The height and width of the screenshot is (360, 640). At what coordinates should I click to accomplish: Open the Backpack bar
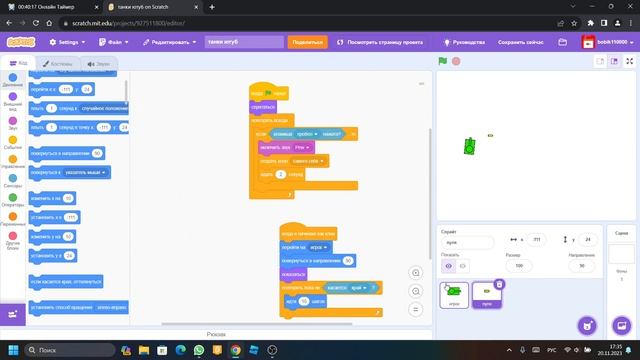(x=216, y=334)
